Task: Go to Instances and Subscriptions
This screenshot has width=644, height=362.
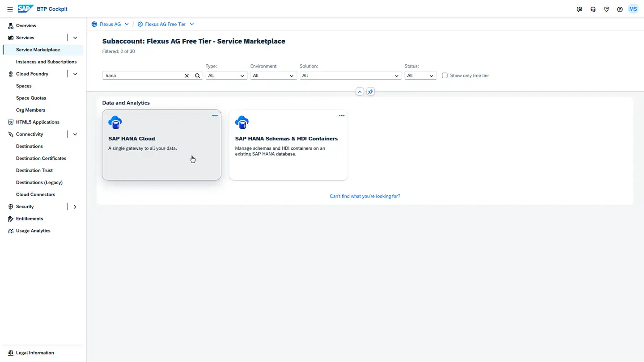Action: tap(46, 62)
